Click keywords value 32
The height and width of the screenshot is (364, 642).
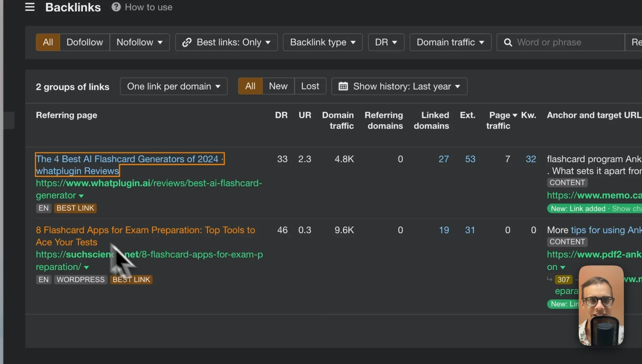pyautogui.click(x=531, y=159)
